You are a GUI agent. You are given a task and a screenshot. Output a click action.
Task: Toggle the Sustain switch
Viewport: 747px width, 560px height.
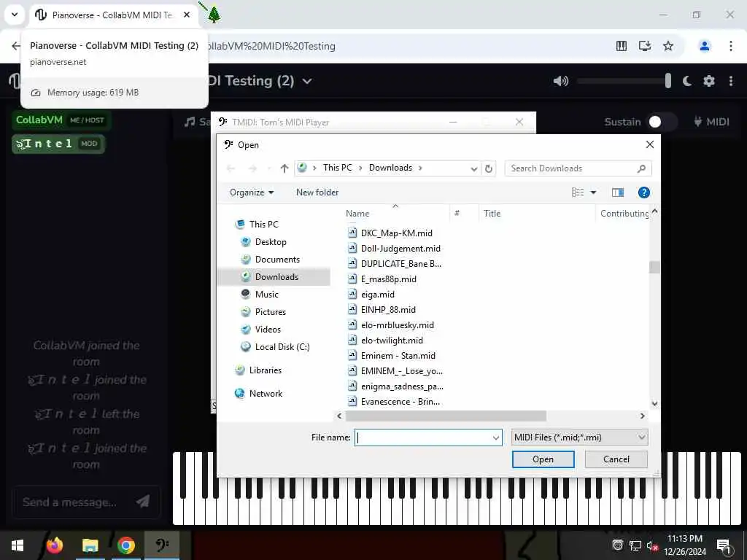(x=662, y=122)
